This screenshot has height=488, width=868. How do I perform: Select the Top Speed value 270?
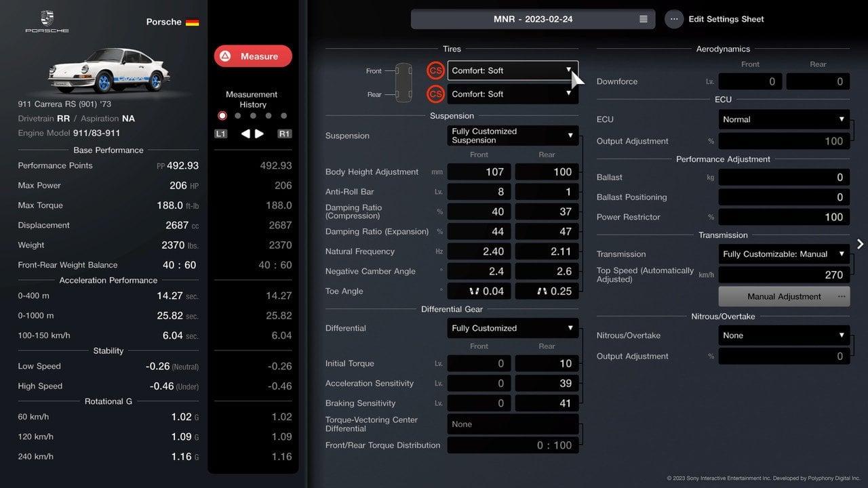coord(784,274)
